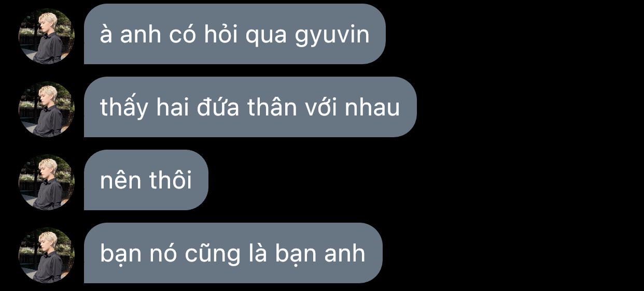This screenshot has width=644, height=291.
Task: Open avatar beside 'à anh có hỏi qua gyuvin'
Action: coord(47,37)
